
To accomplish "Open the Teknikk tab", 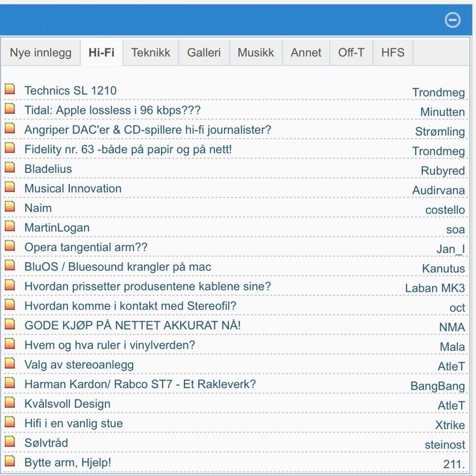I will point(150,53).
